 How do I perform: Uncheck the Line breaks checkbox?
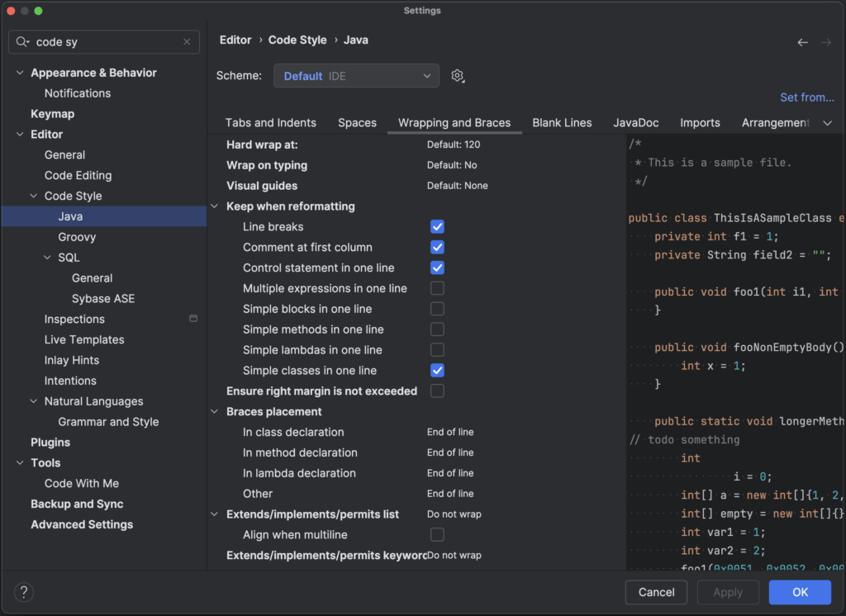(x=437, y=227)
